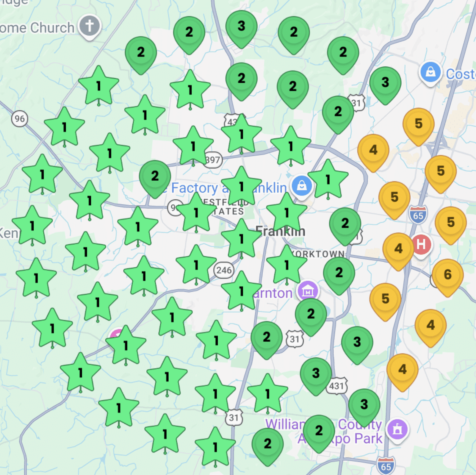Select the orange 4 pin beside hospital icon

point(398,249)
